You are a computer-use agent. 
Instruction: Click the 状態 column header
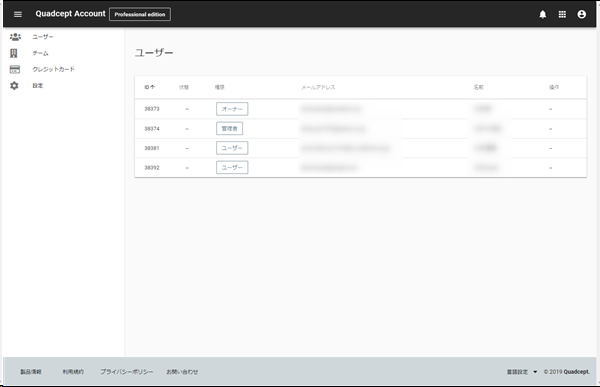[184, 87]
